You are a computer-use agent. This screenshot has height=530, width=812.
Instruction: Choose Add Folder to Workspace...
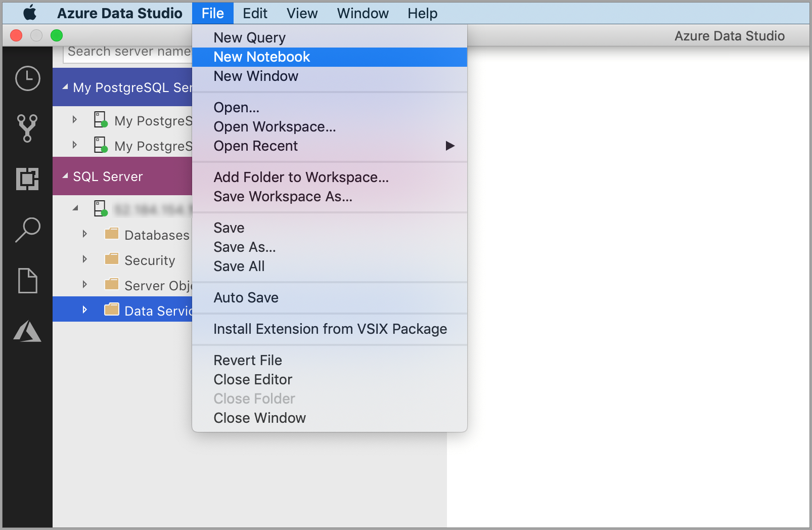330,178
